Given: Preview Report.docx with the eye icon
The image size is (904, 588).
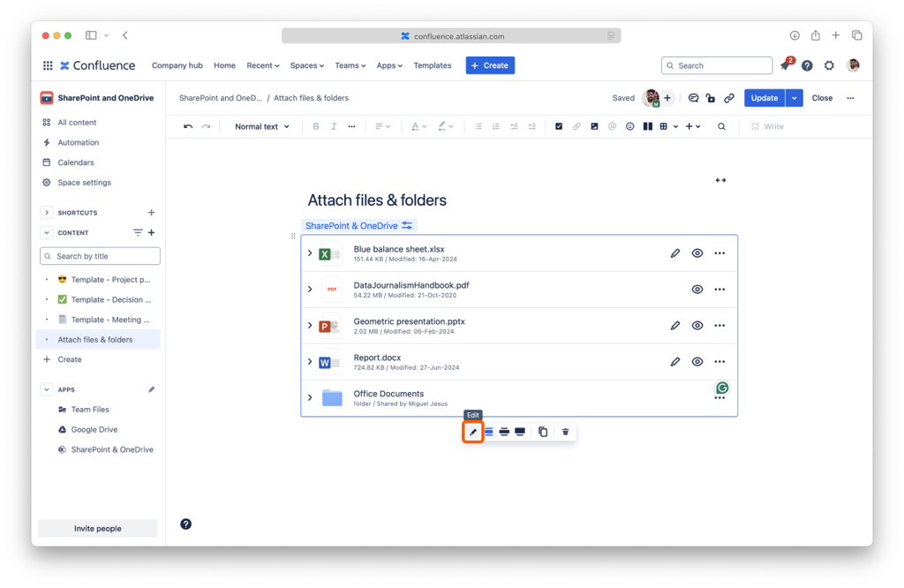Looking at the screenshot, I should point(697,362).
